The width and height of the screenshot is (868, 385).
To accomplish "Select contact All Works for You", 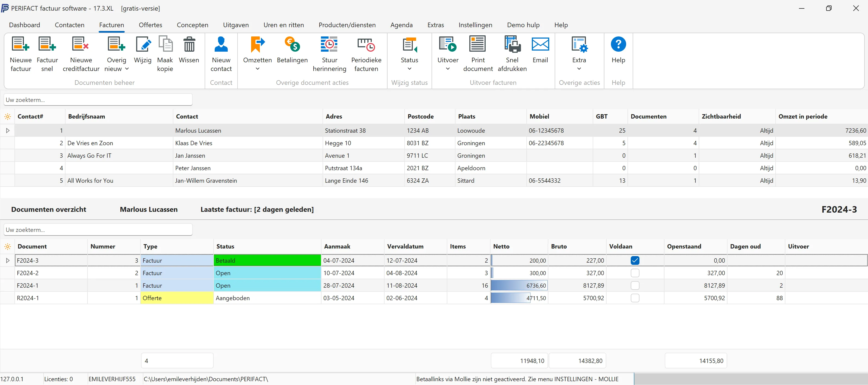I will click(x=434, y=181).
